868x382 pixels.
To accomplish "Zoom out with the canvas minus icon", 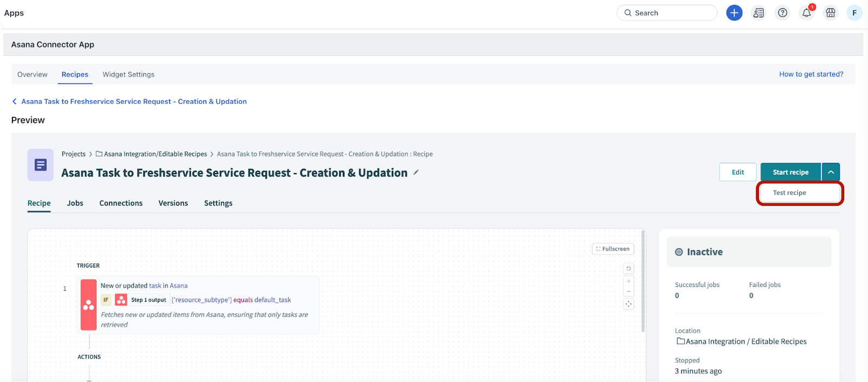I will pyautogui.click(x=629, y=291).
